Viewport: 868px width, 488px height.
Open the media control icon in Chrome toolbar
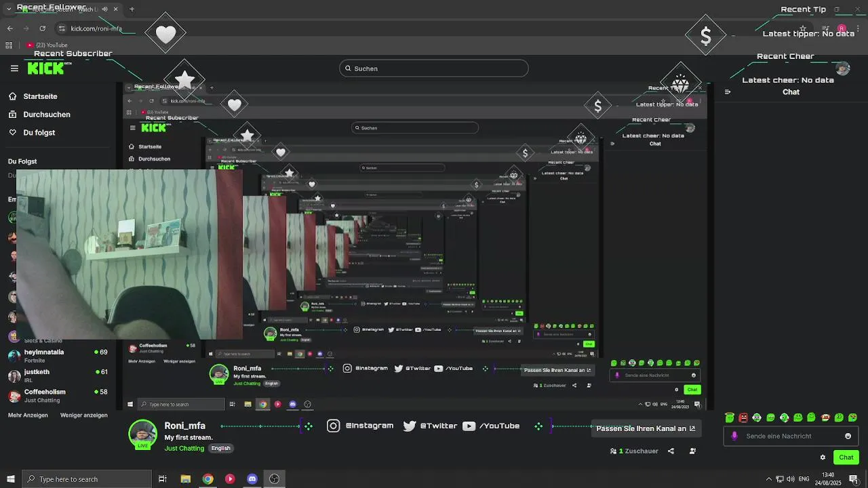pos(825,28)
